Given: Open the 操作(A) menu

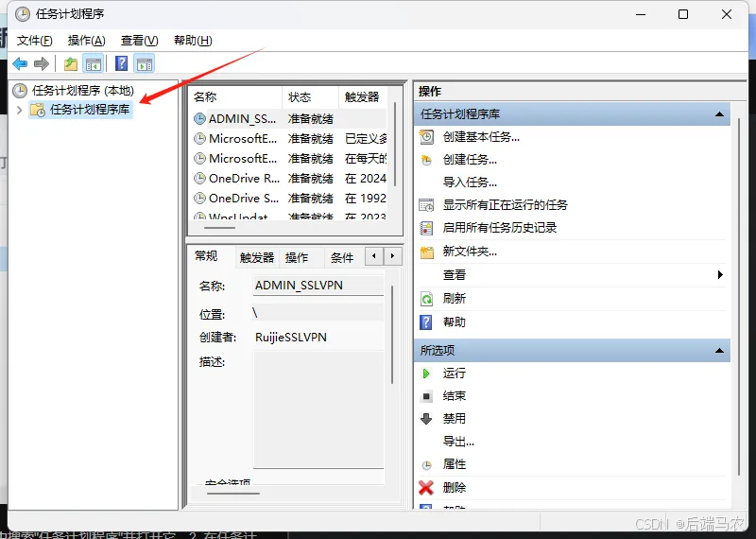Looking at the screenshot, I should pyautogui.click(x=87, y=41).
